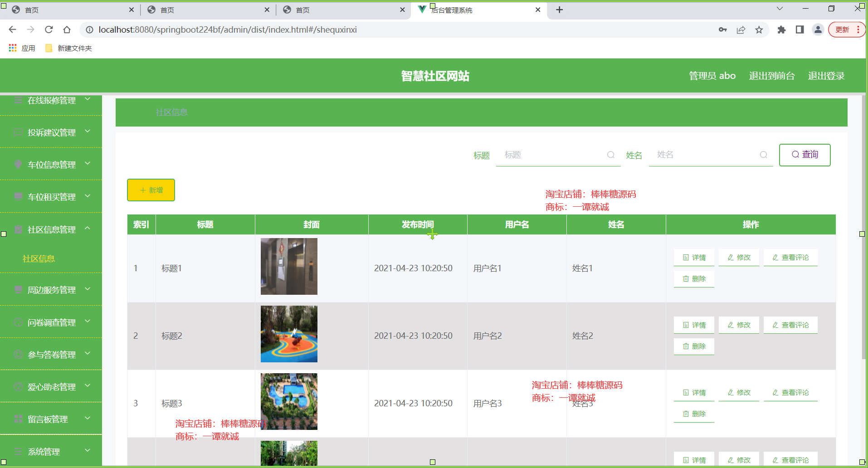Open 社区信息 submenu item
This screenshot has height=468, width=868.
(39, 258)
